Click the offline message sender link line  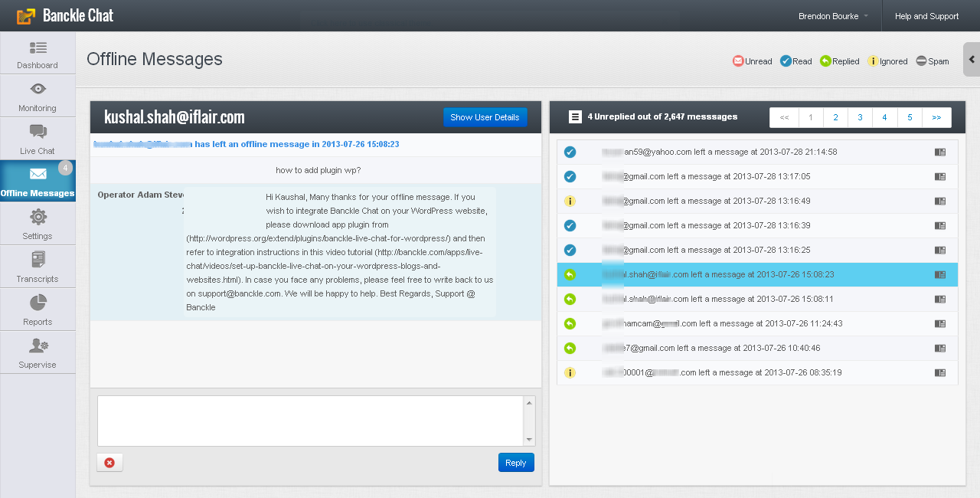247,144
